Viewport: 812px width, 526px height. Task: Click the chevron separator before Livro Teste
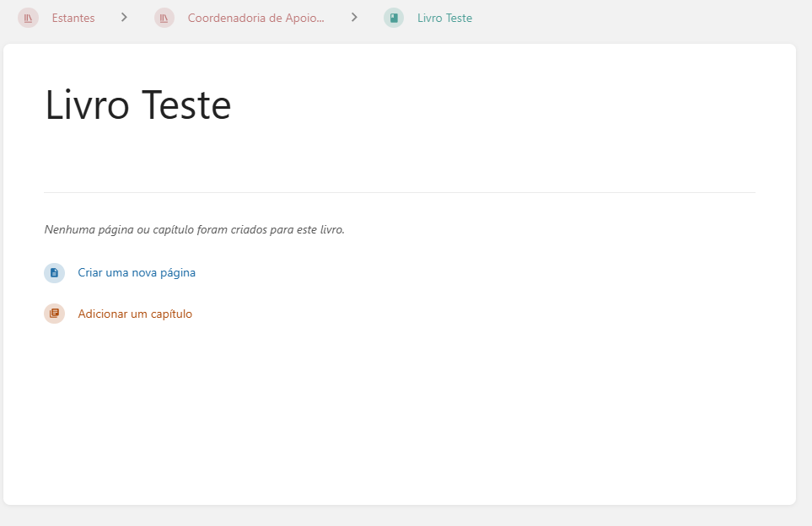pyautogui.click(x=354, y=18)
